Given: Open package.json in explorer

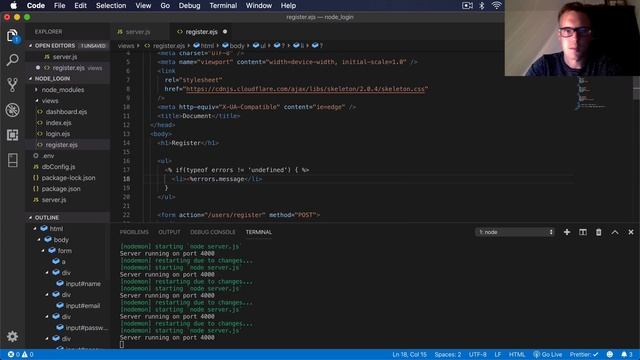Looking at the screenshot, I should (x=61, y=189).
